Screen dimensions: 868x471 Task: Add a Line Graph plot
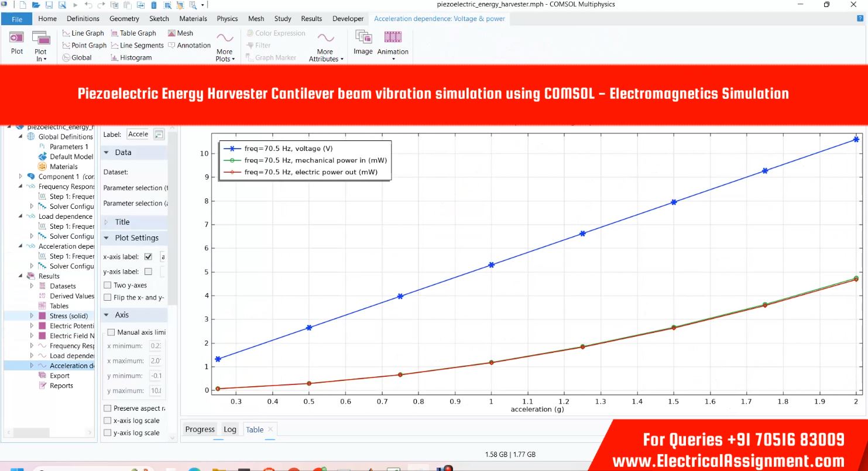coord(83,33)
